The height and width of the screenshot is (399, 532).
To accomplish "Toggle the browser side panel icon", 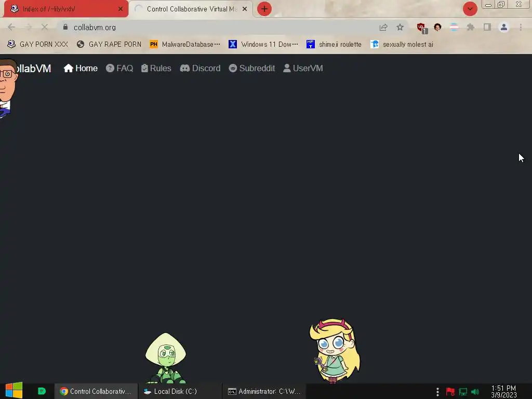I will coord(487,27).
